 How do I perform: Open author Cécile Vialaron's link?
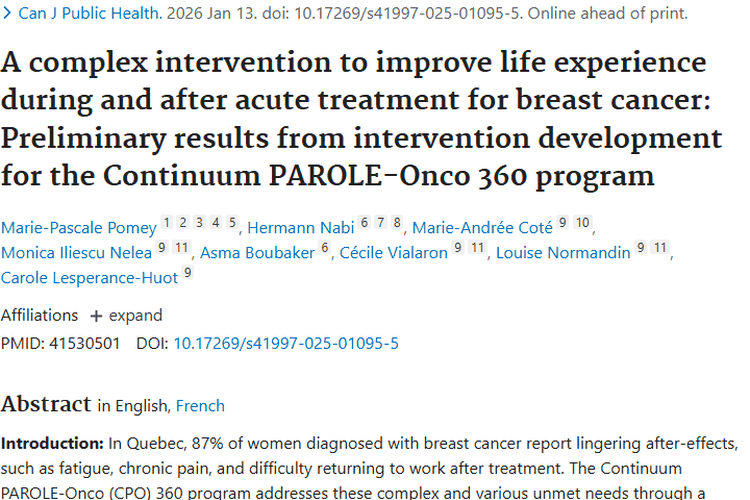[394, 252]
